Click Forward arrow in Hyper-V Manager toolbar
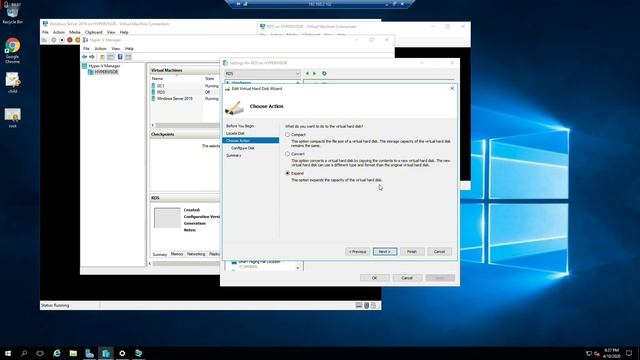 (92, 57)
